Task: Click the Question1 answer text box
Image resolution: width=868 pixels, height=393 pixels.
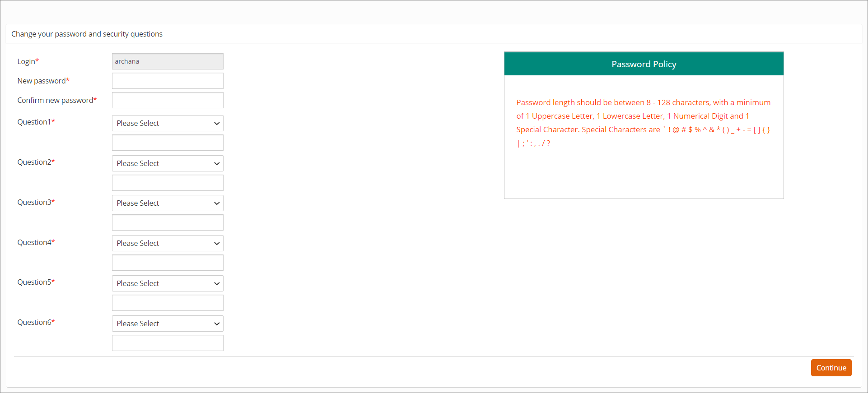Action: click(x=168, y=143)
